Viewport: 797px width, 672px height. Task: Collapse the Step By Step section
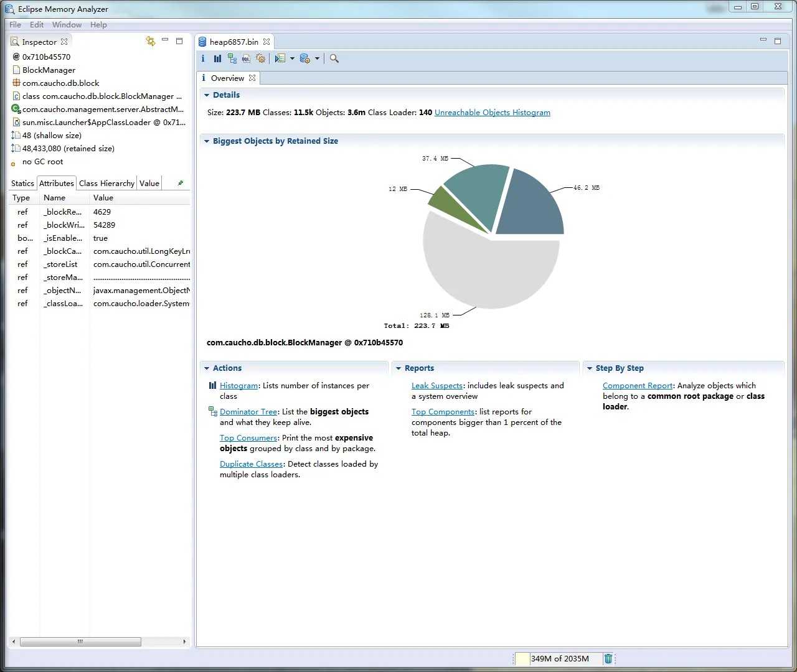point(590,368)
